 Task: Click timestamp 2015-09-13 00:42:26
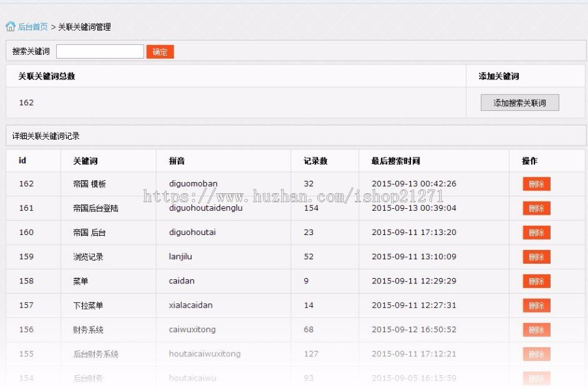pyautogui.click(x=414, y=183)
